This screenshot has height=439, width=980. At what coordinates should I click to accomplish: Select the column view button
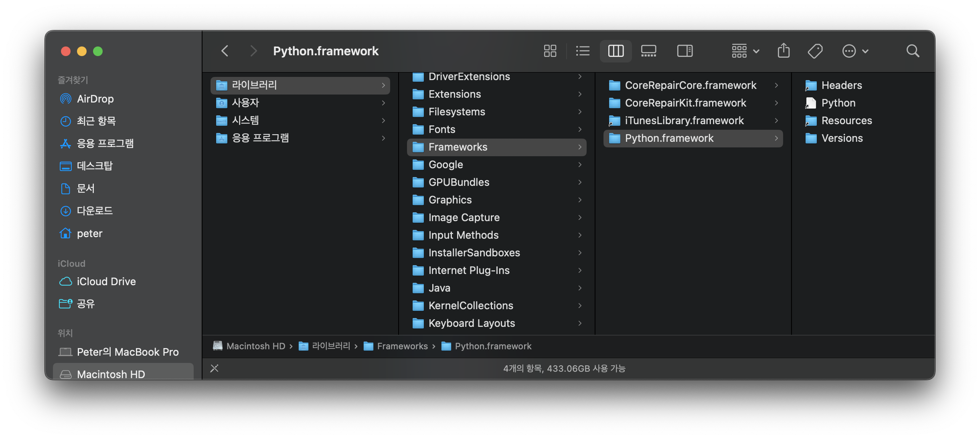[x=616, y=51]
